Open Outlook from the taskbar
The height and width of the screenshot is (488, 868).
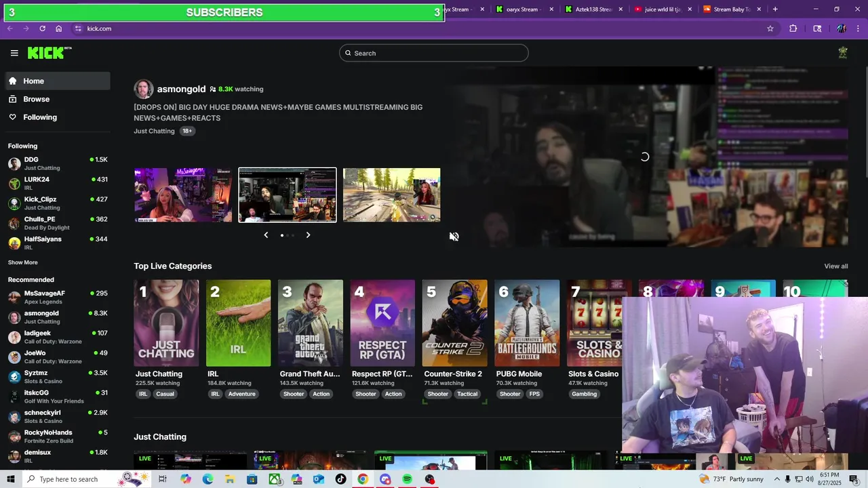pos(319,479)
